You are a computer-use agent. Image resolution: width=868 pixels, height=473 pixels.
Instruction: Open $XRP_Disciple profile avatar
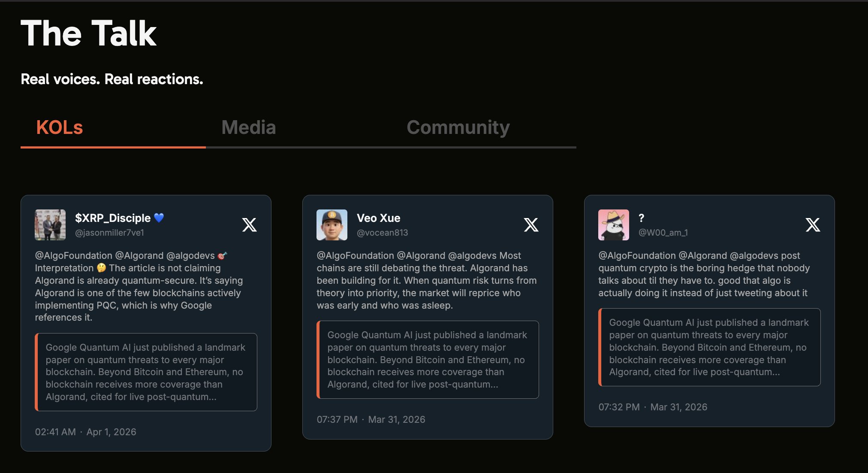50,225
